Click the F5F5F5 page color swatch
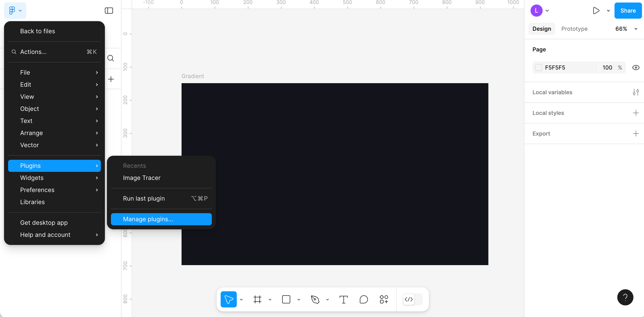The image size is (644, 317). (x=539, y=68)
